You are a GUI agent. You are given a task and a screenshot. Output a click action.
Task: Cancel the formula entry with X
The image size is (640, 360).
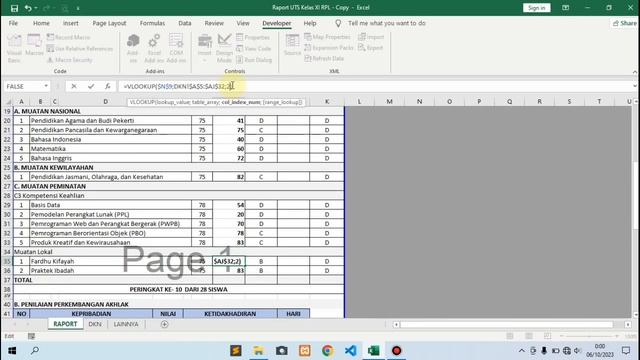point(74,86)
